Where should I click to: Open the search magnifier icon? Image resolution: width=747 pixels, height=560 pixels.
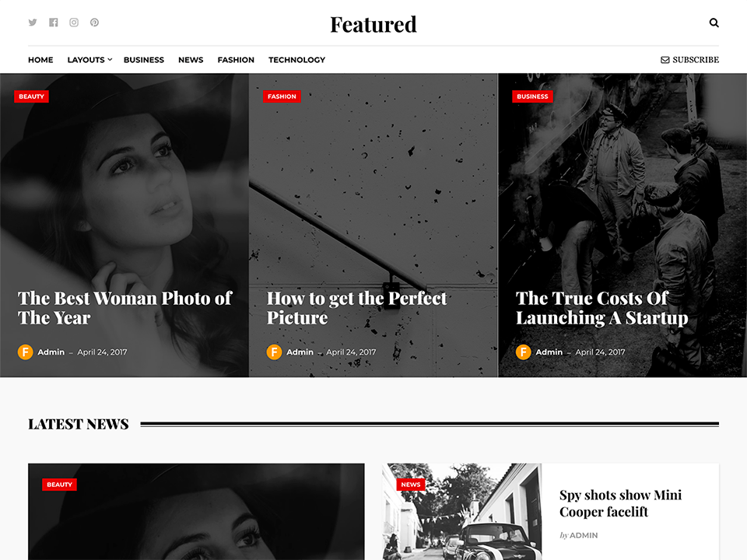point(714,23)
